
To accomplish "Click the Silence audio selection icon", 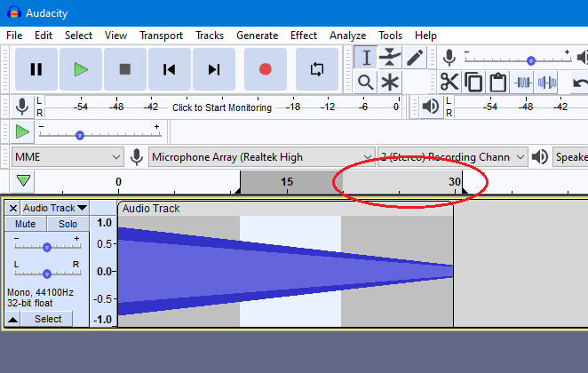I will 547,82.
